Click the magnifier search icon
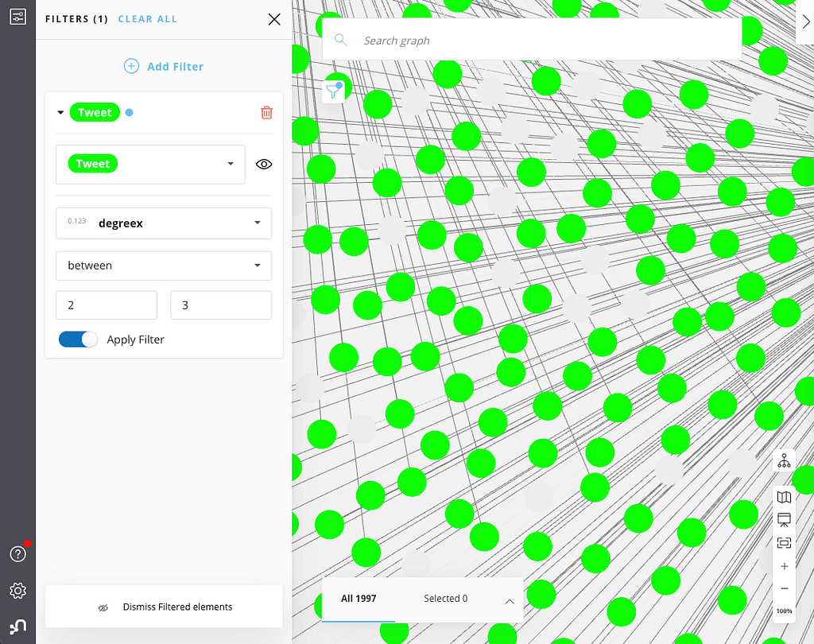The height and width of the screenshot is (644, 814). point(340,40)
